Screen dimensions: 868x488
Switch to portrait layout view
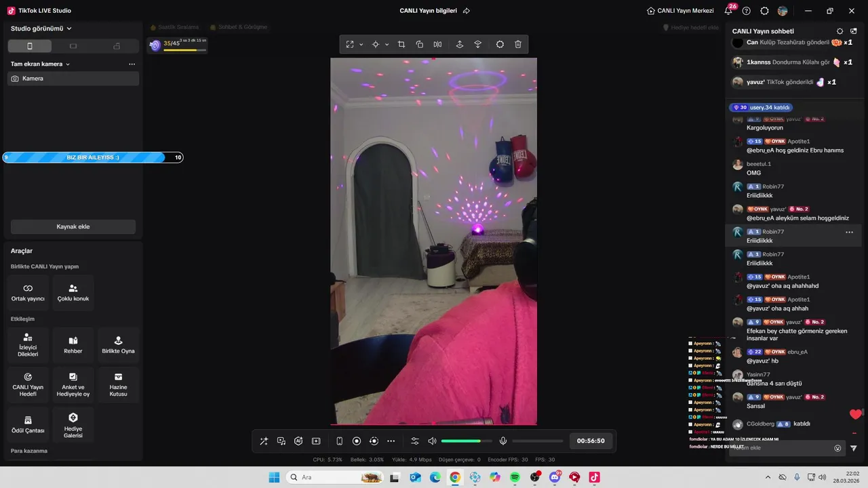click(29, 46)
